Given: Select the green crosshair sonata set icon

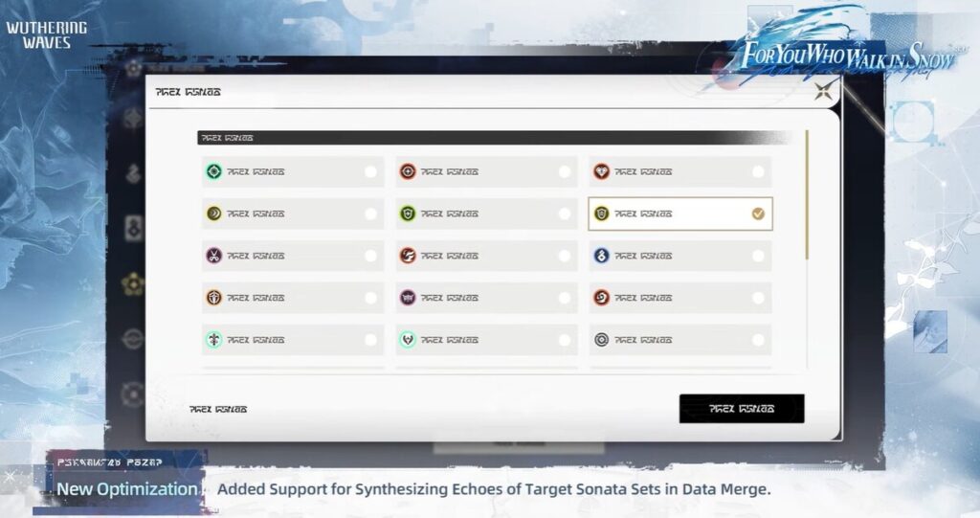Looking at the screenshot, I should [x=213, y=172].
